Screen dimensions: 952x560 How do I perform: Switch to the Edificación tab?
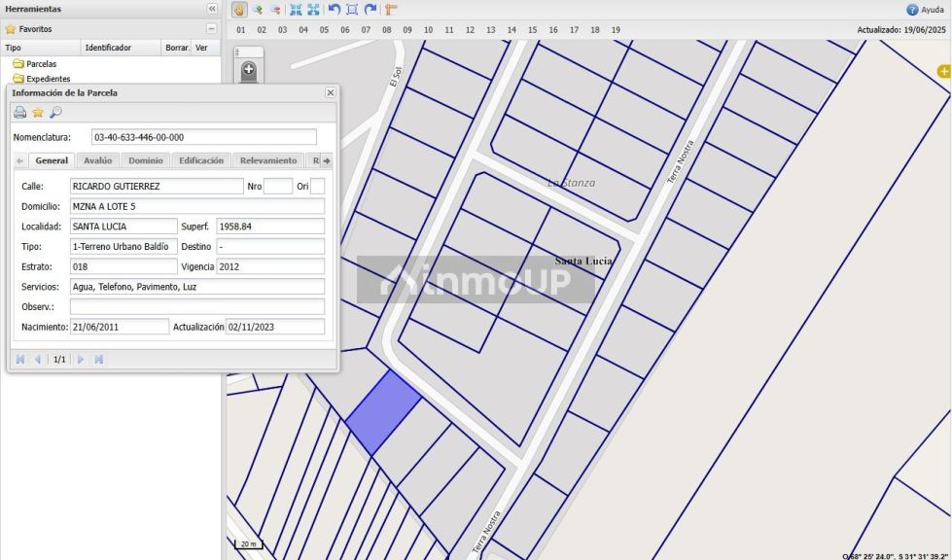[201, 160]
